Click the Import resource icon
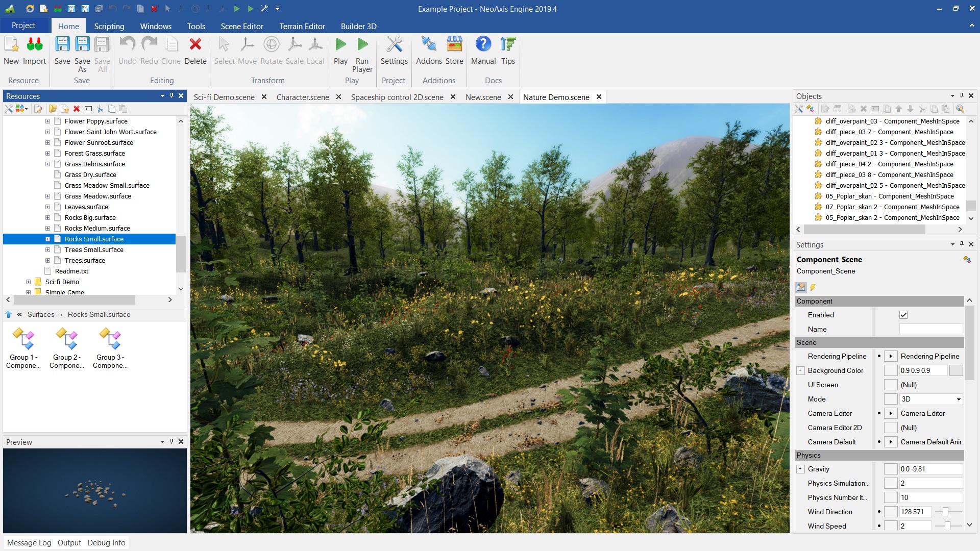The height and width of the screenshot is (551, 980). tap(35, 45)
